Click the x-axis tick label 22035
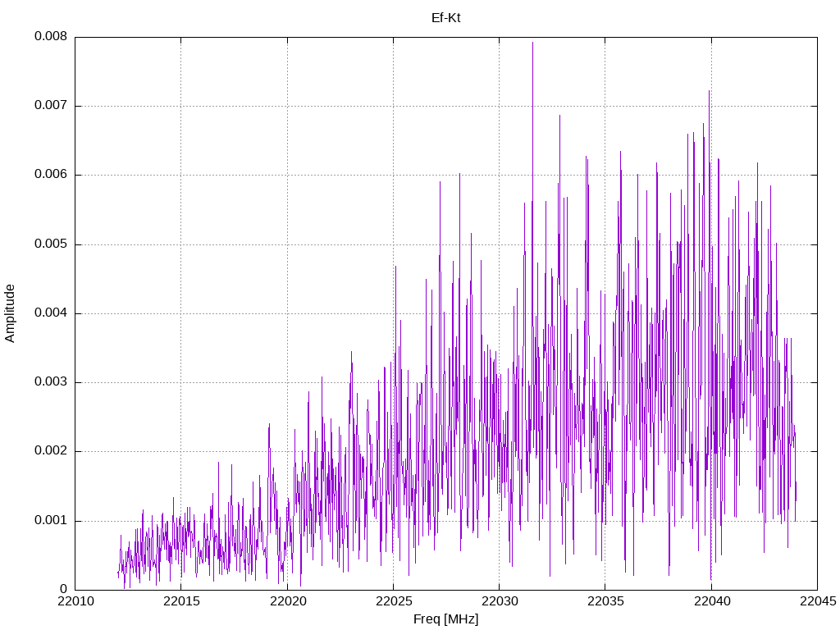 tap(605, 601)
